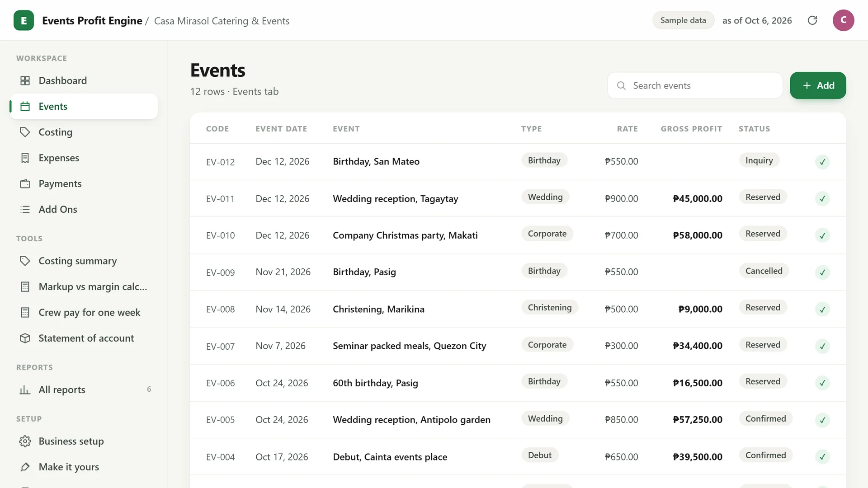Click the ₱57,250.00 gross profit value
The height and width of the screenshot is (488, 868).
coord(698,420)
